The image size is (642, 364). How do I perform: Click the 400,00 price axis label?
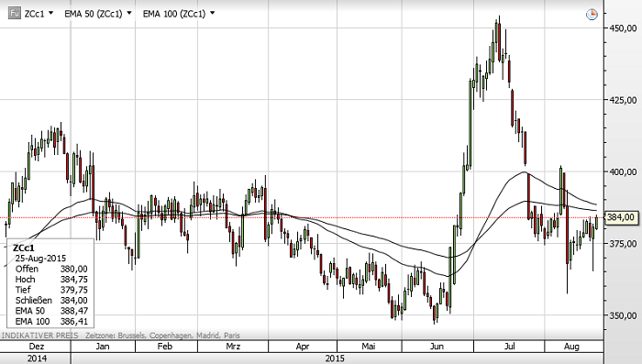(623, 172)
